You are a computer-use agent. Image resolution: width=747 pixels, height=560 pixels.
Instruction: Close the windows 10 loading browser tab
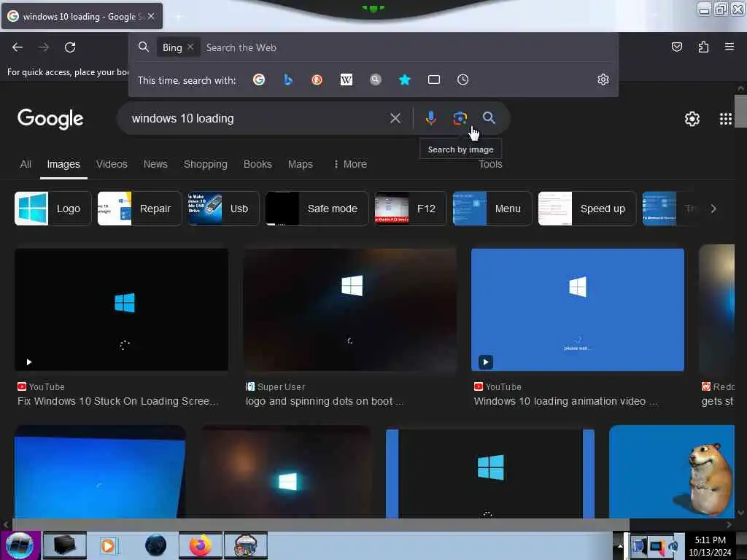(151, 16)
